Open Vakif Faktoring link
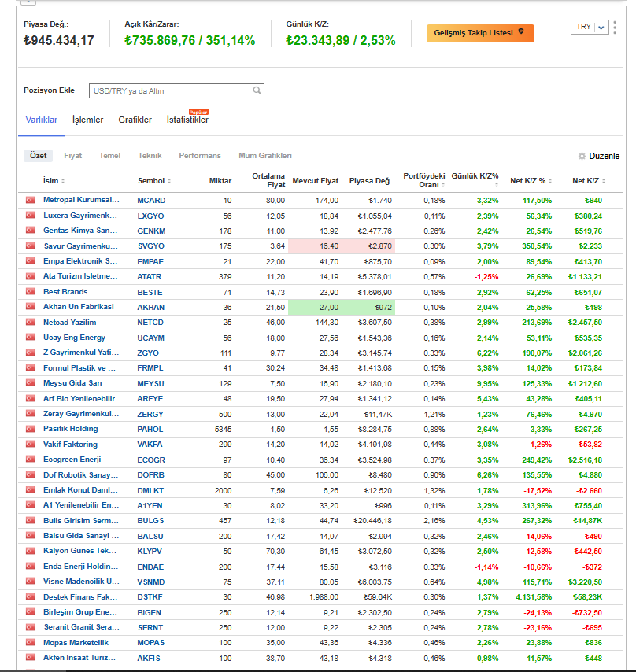The image size is (636, 672). pyautogui.click(x=70, y=445)
